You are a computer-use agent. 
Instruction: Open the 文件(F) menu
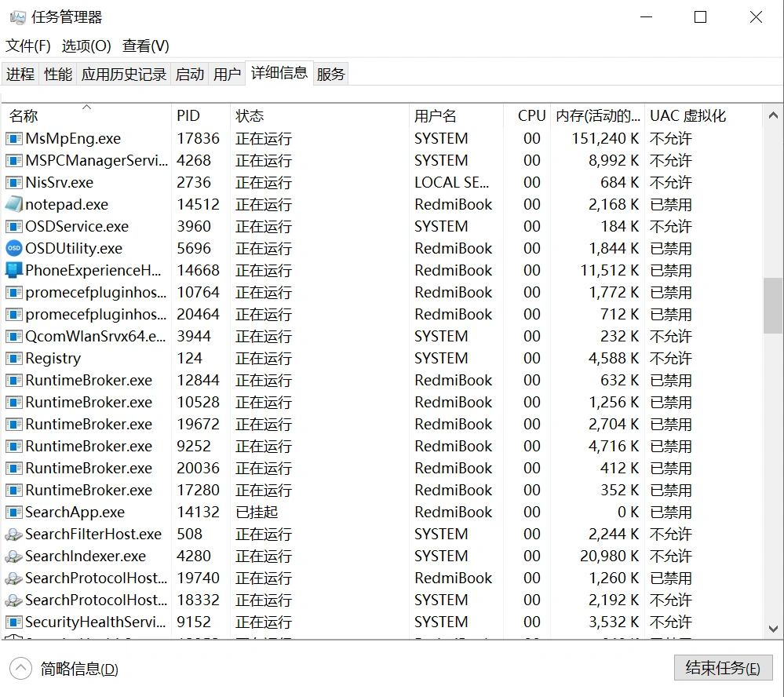pyautogui.click(x=28, y=46)
